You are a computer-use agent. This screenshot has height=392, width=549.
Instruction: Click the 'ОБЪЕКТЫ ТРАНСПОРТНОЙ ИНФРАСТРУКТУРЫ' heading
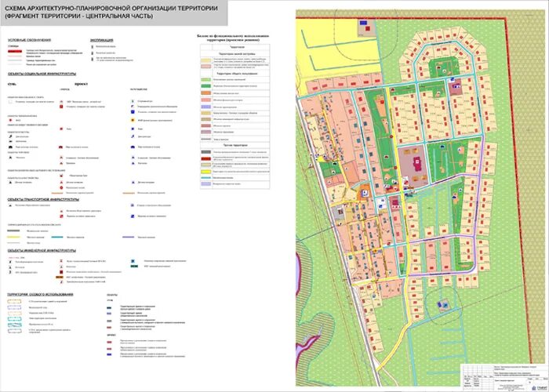point(43,199)
